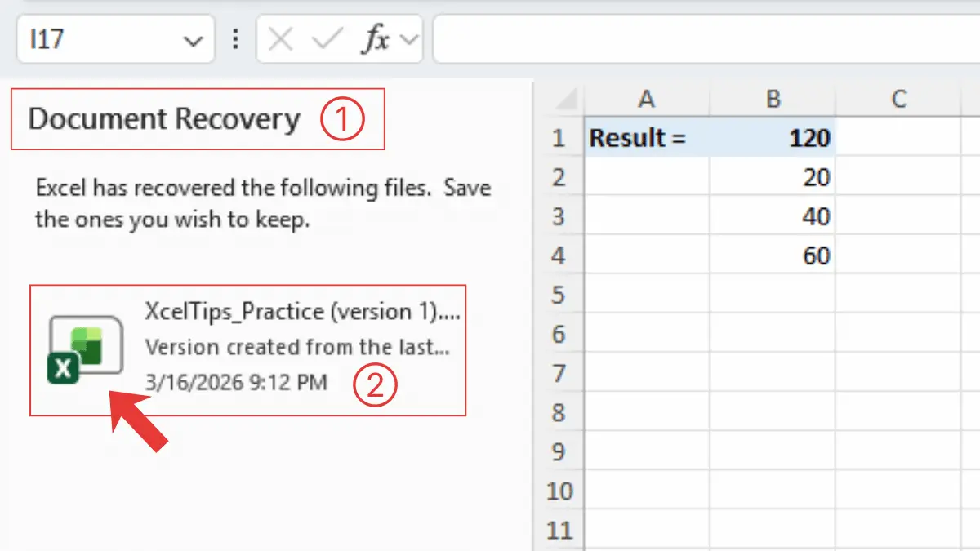This screenshot has width=980, height=551.
Task: Select column A header
Action: pos(647,99)
